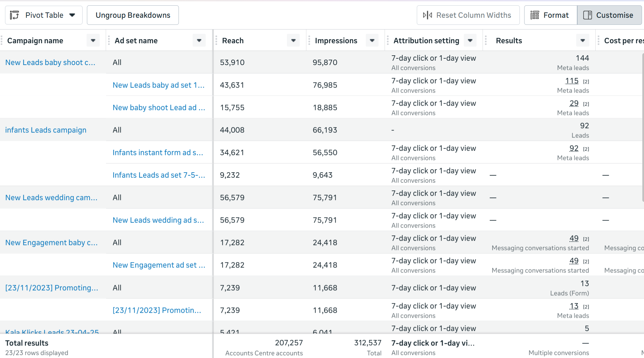Open the Pivot Table dropdown arrow
The image size is (644, 358).
tap(72, 15)
